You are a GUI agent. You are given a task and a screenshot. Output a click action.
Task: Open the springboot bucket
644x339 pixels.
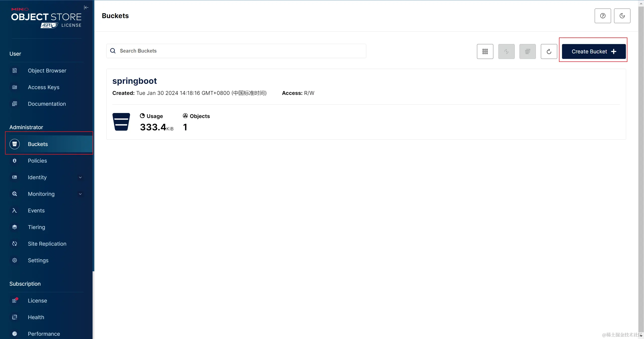135,81
